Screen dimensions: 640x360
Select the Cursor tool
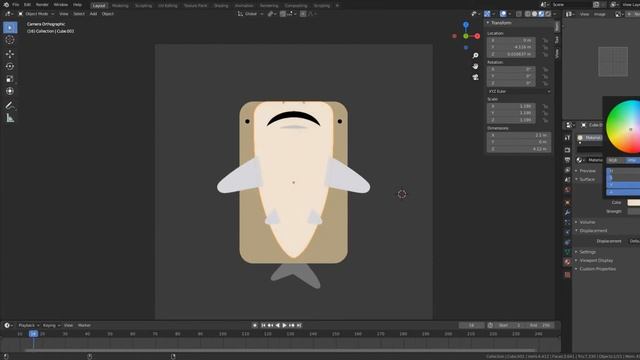coord(10,40)
